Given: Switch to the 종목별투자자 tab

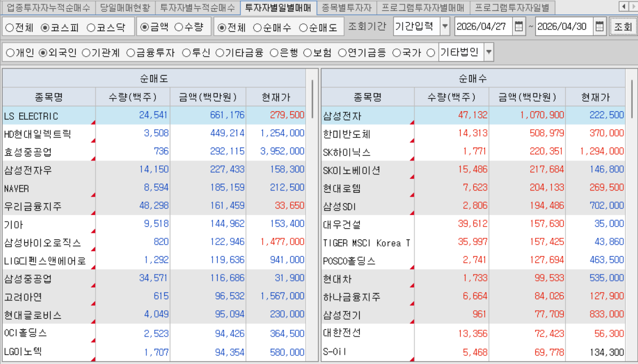Looking at the screenshot, I should (x=346, y=7).
